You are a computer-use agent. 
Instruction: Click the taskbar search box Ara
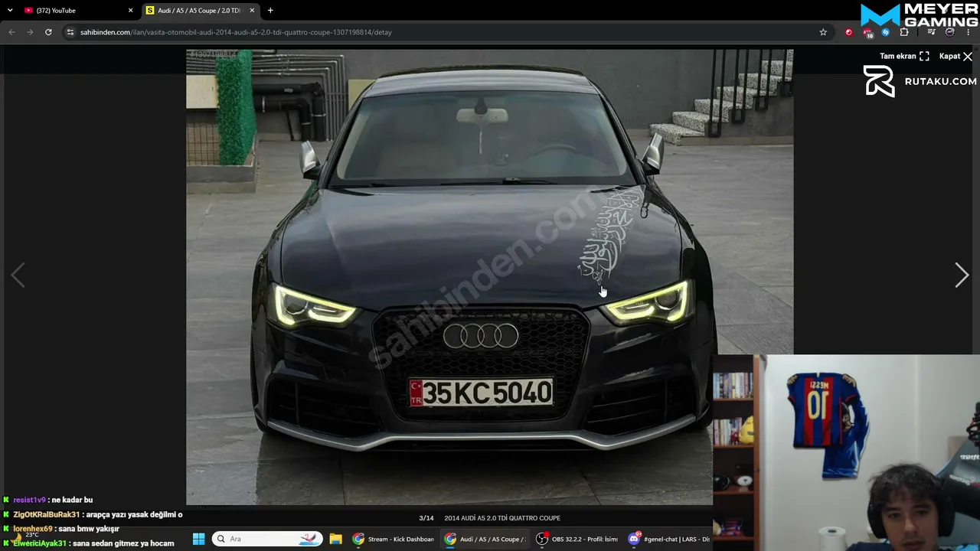tap(268, 539)
